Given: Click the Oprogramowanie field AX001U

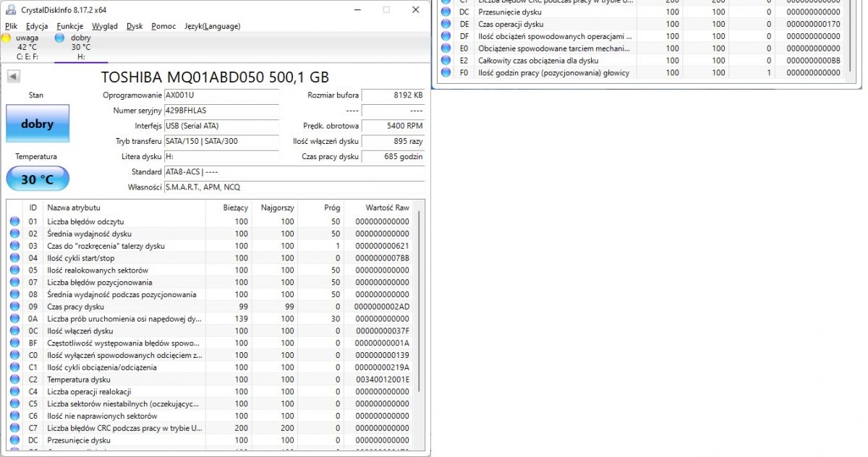Looking at the screenshot, I should point(221,95).
